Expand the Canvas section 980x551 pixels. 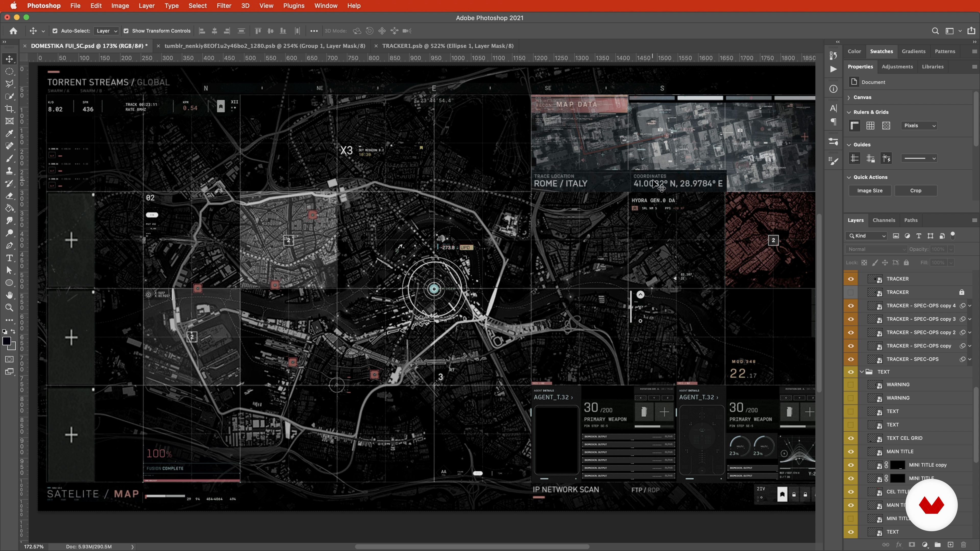tap(849, 97)
